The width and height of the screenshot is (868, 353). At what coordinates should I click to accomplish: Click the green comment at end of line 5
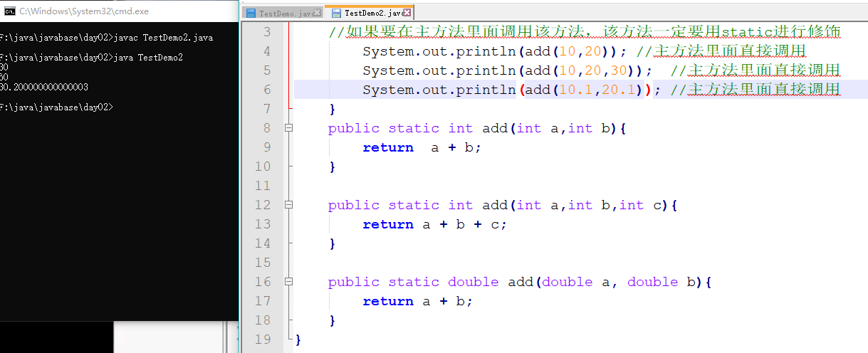[x=755, y=70]
